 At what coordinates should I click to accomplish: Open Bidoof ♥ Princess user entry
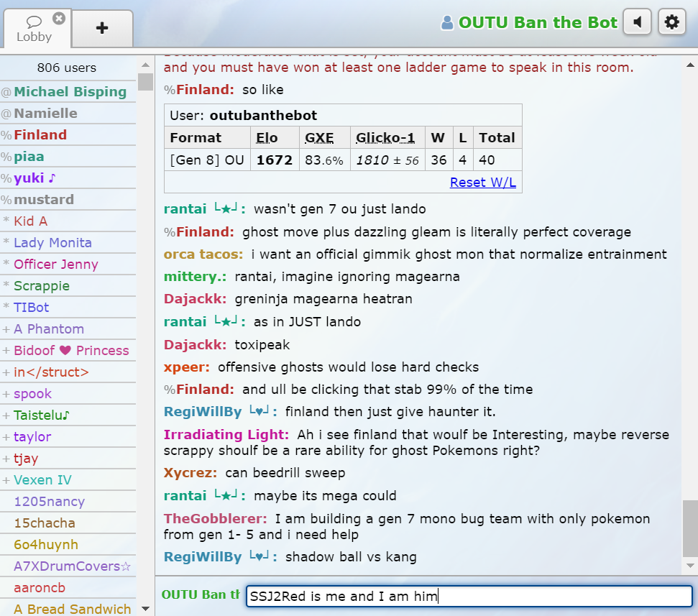point(68,351)
